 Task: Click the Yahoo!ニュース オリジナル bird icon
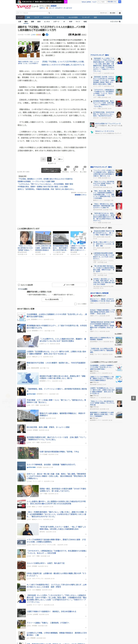tap(92, 132)
